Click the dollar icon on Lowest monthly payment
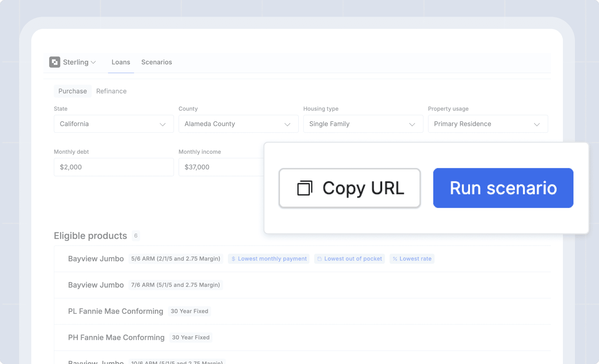Viewport: 599px width, 364px height. tap(233, 259)
